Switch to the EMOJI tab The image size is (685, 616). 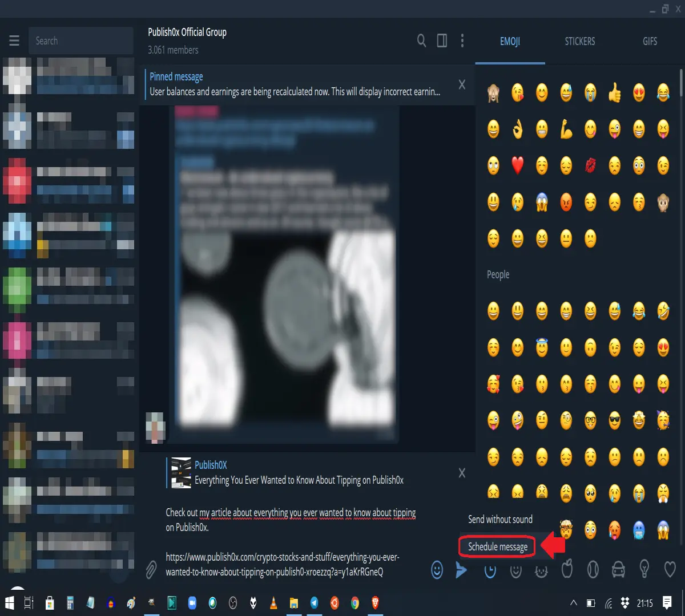point(510,41)
